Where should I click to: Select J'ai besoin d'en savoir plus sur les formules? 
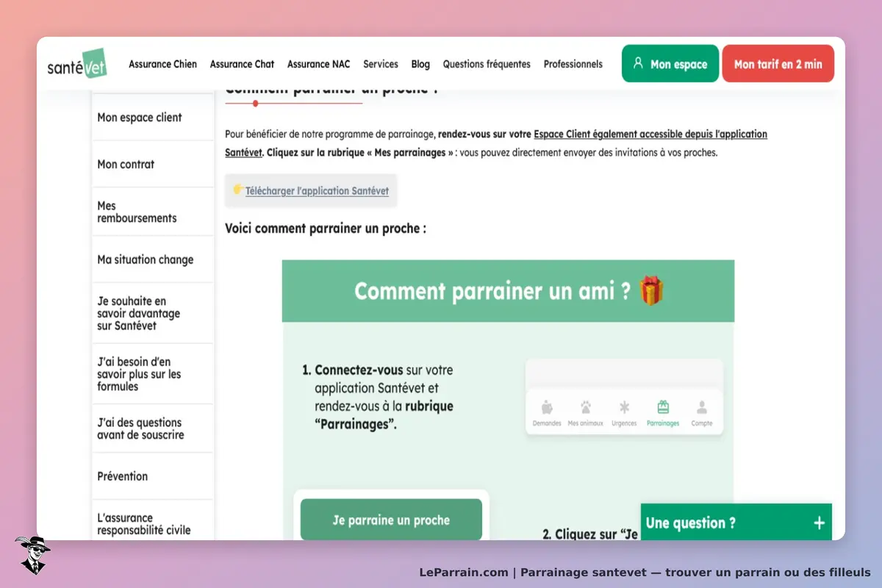click(x=153, y=374)
